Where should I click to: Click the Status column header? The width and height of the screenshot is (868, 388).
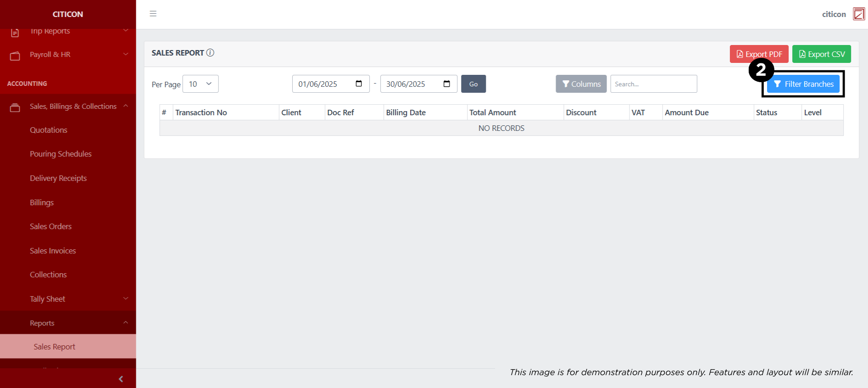pos(778,112)
